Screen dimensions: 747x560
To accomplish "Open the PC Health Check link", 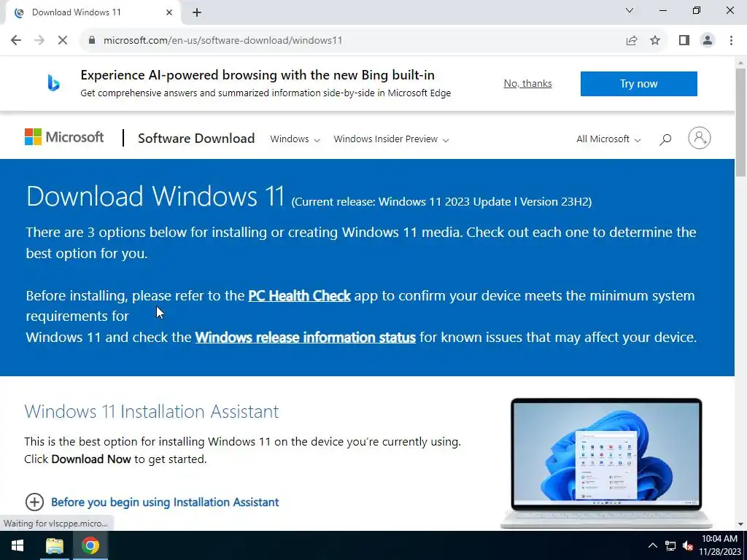I will click(x=299, y=296).
